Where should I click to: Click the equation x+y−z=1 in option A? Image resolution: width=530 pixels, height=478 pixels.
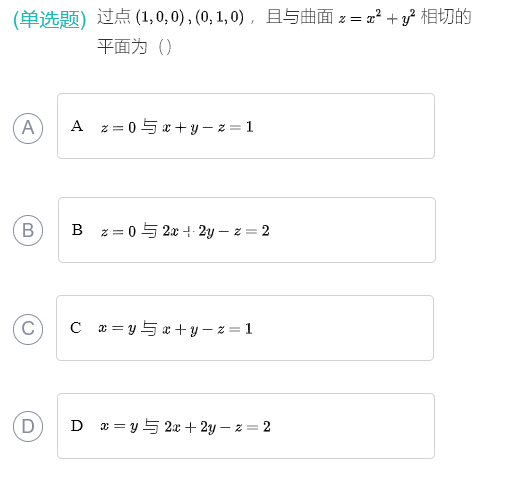pos(208,128)
